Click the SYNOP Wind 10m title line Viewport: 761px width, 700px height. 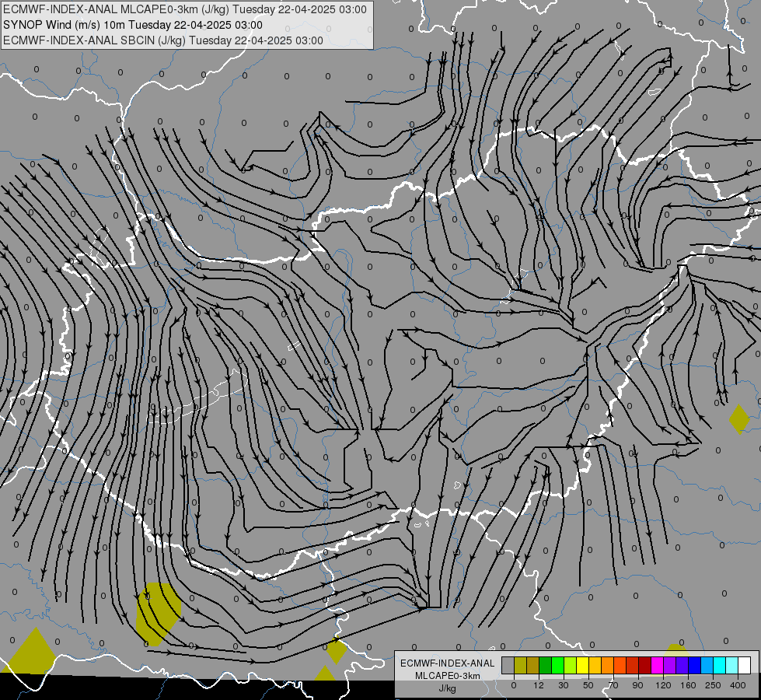pyautogui.click(x=132, y=25)
